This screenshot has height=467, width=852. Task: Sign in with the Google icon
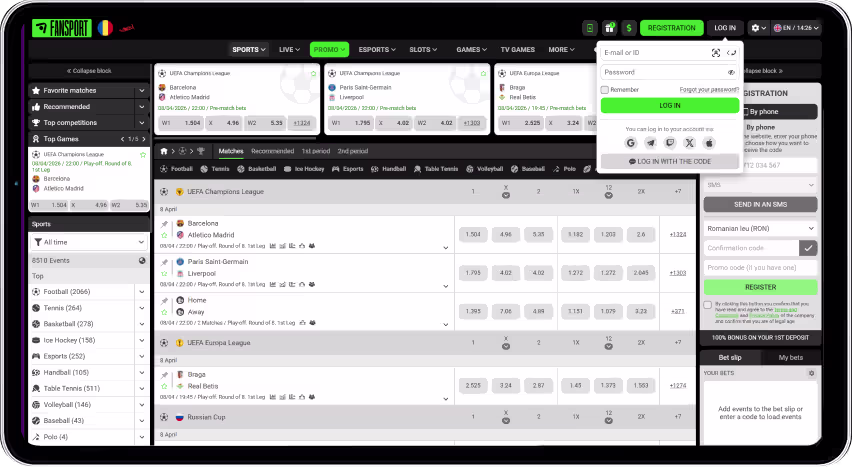pyautogui.click(x=630, y=143)
